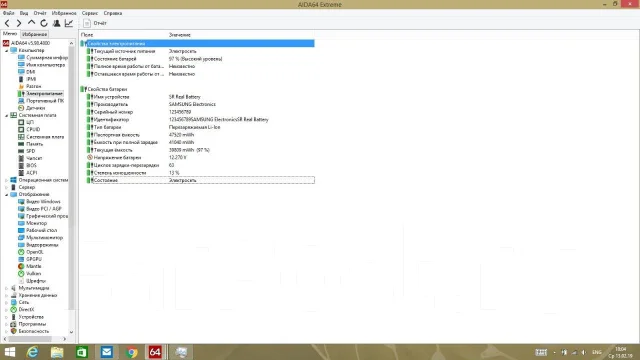
Task: Collapse the Системная плата tree branch
Action: 7,116
